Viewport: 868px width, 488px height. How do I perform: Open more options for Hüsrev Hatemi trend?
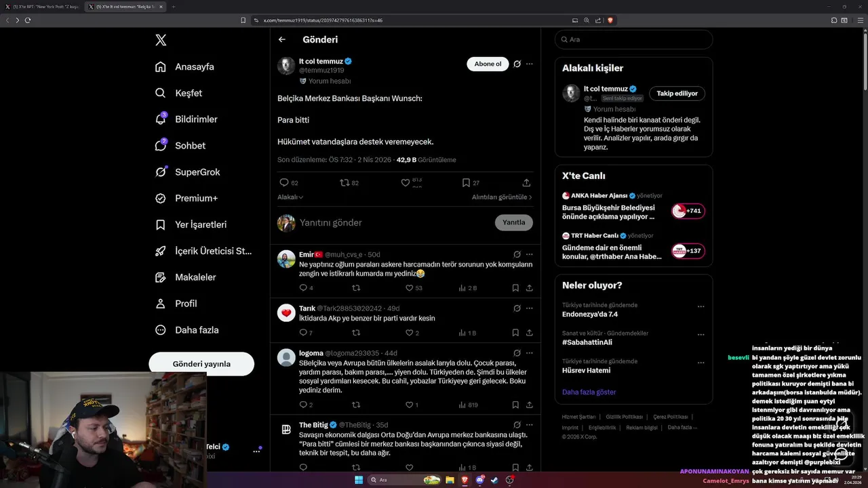pos(701,363)
